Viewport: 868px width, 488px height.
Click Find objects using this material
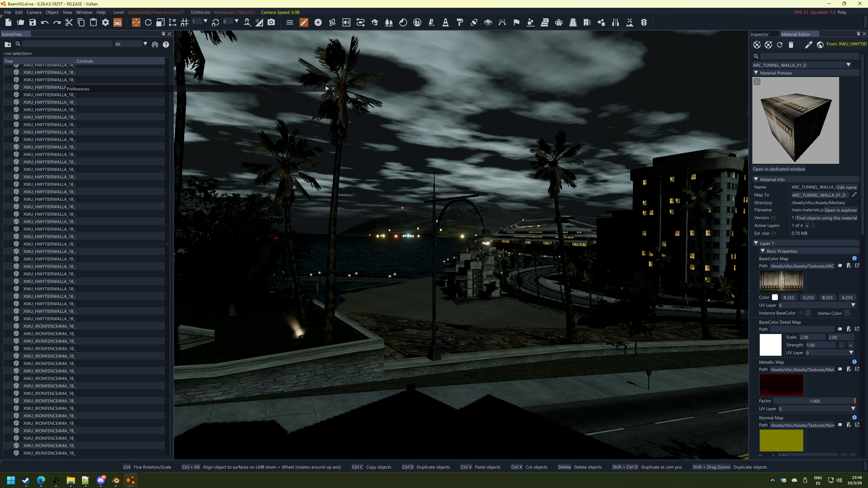point(827,218)
